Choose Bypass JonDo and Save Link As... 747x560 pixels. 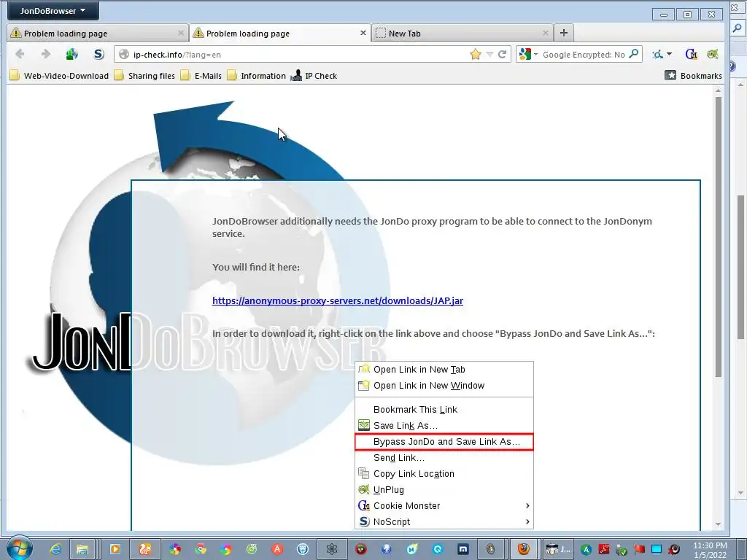coord(444,441)
